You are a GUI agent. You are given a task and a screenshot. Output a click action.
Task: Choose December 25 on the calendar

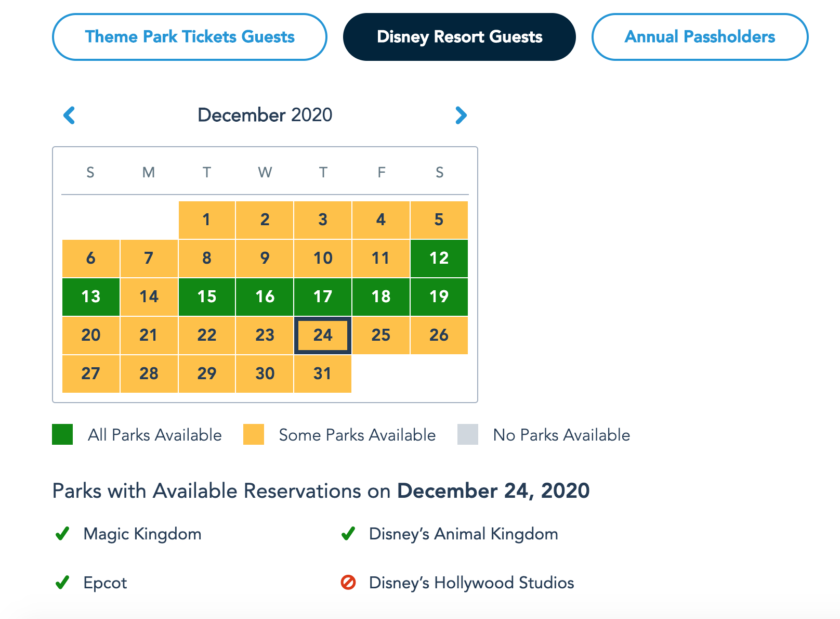pos(381,335)
